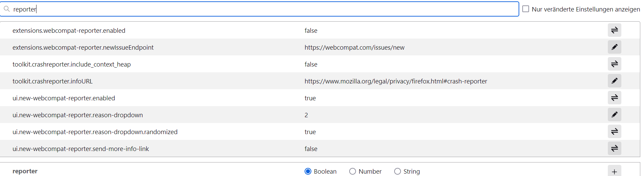Viewport: 644px width, 176px height.
Task: Toggle toolkit.crashreporter.include_context_heap value
Action: (614, 64)
